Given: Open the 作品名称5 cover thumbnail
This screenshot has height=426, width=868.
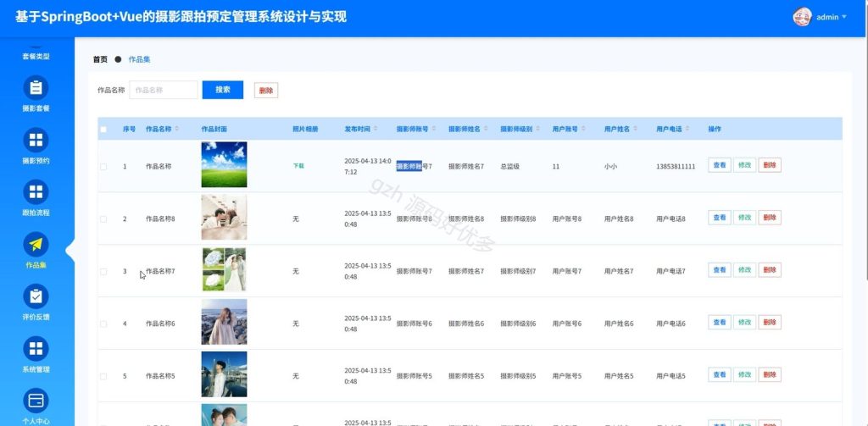Looking at the screenshot, I should click(224, 374).
